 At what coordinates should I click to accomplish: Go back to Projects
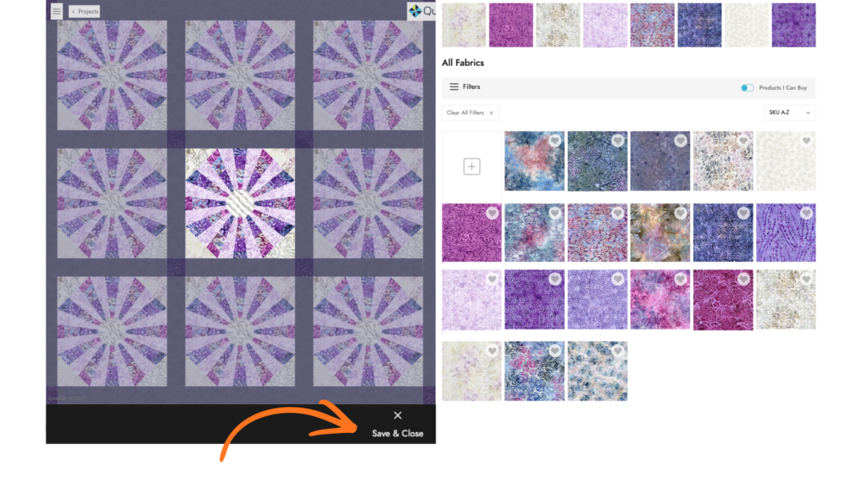tap(84, 11)
